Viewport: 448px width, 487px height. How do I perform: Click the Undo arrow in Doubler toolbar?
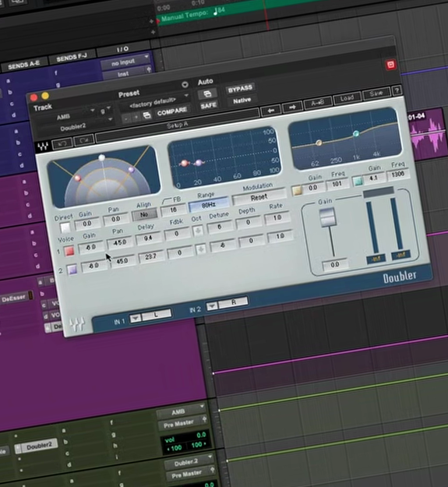coord(62,143)
